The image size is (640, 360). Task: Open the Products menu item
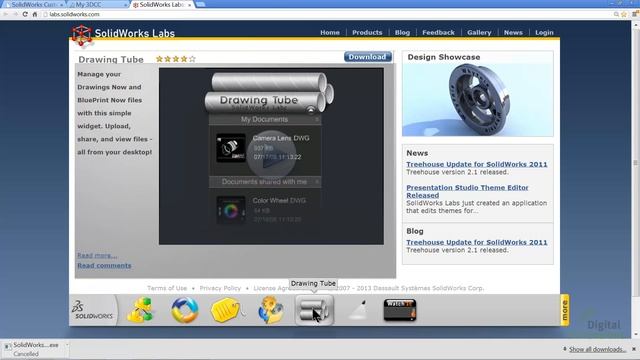367,32
